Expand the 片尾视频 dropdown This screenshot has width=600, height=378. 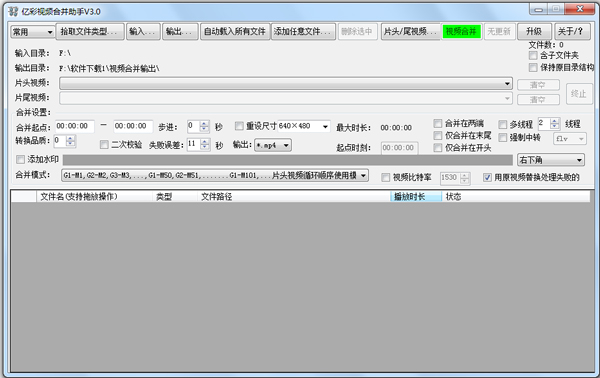coord(507,98)
